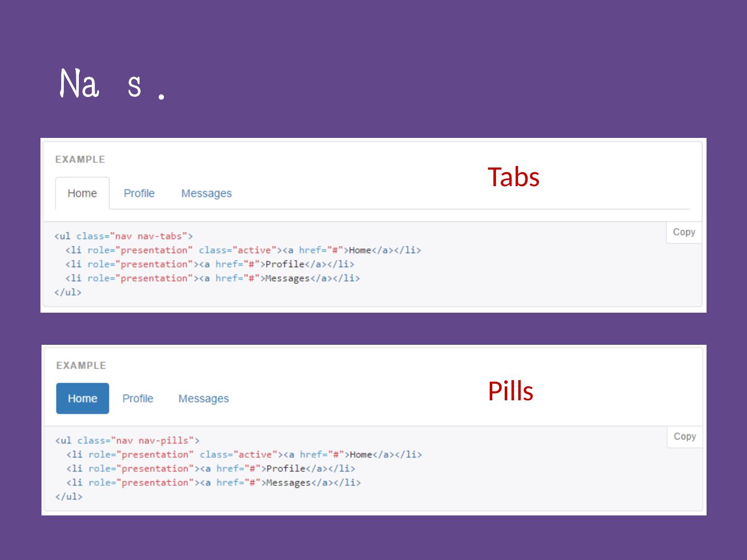The width and height of the screenshot is (747, 560).
Task: Click the red Tabs label
Action: click(513, 177)
